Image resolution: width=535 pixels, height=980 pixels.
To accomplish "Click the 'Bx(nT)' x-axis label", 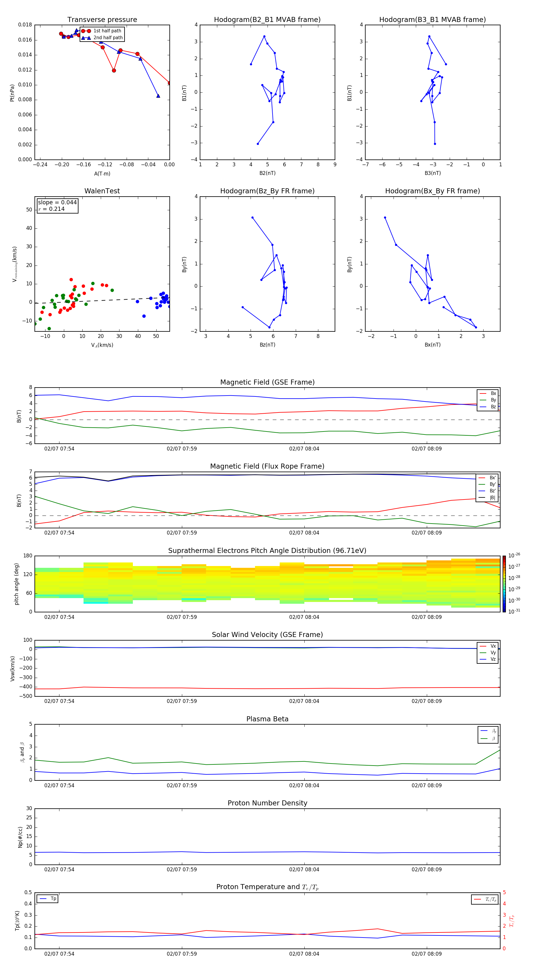I will pos(432,345).
